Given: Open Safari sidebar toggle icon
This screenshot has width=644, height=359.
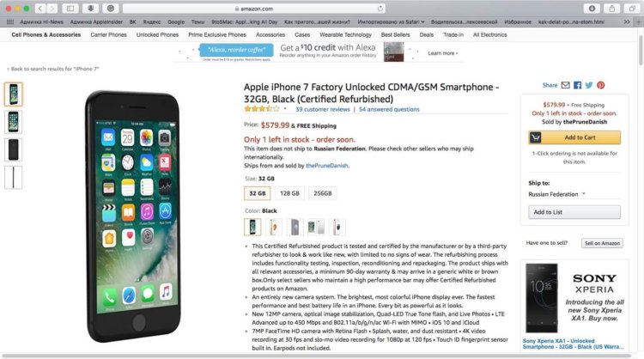Looking at the screenshot, I should pos(70,9).
